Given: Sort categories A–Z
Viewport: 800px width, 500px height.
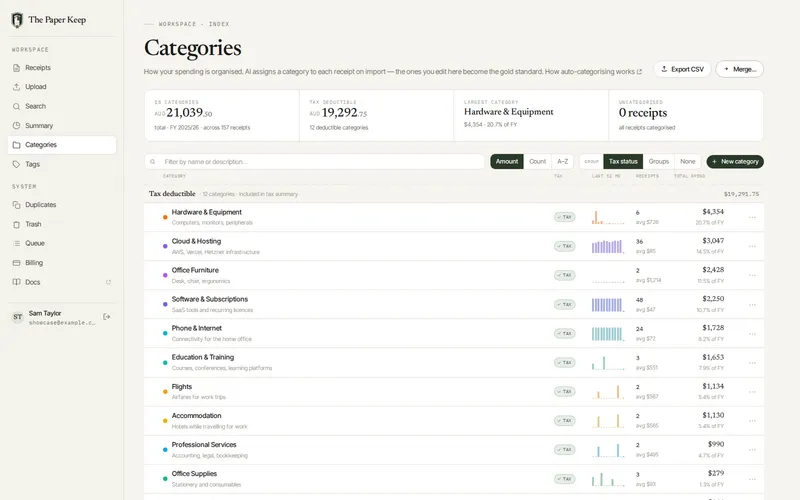Looking at the screenshot, I should [x=562, y=162].
